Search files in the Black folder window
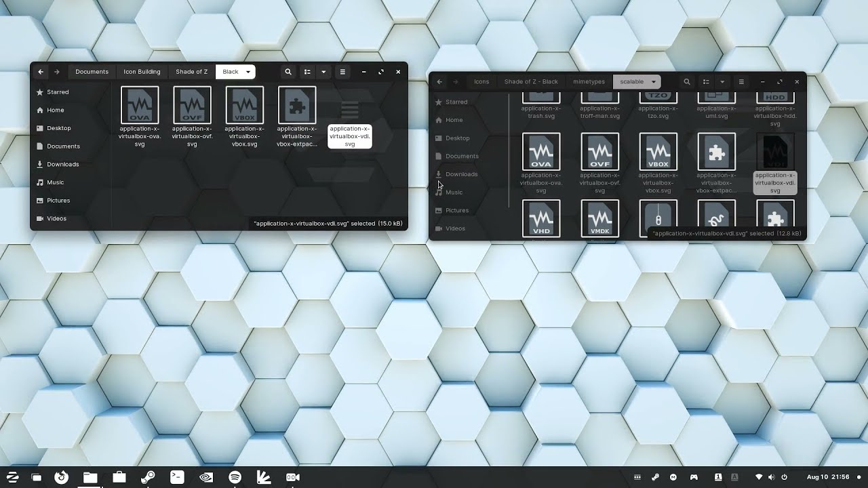This screenshot has height=488, width=868. [x=288, y=72]
